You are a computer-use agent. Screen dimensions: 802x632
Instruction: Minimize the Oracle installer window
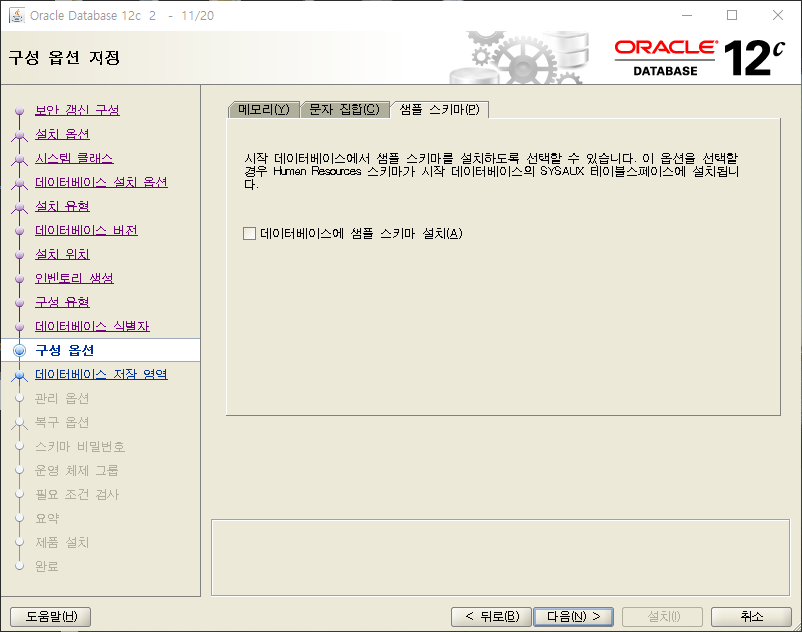point(686,15)
